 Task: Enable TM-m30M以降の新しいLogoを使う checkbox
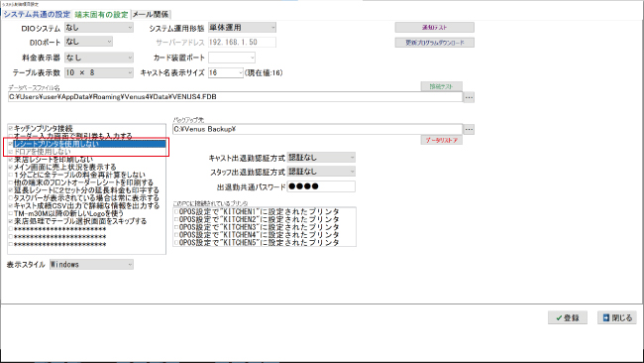(11, 213)
